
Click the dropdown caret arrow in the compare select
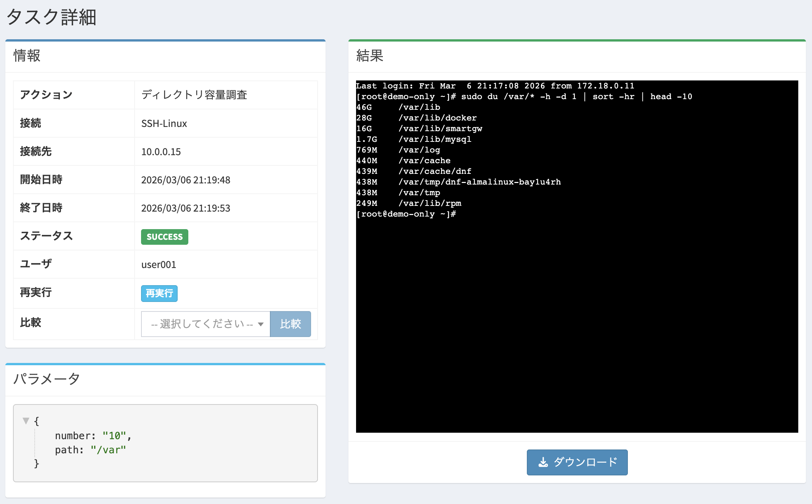[x=261, y=324]
